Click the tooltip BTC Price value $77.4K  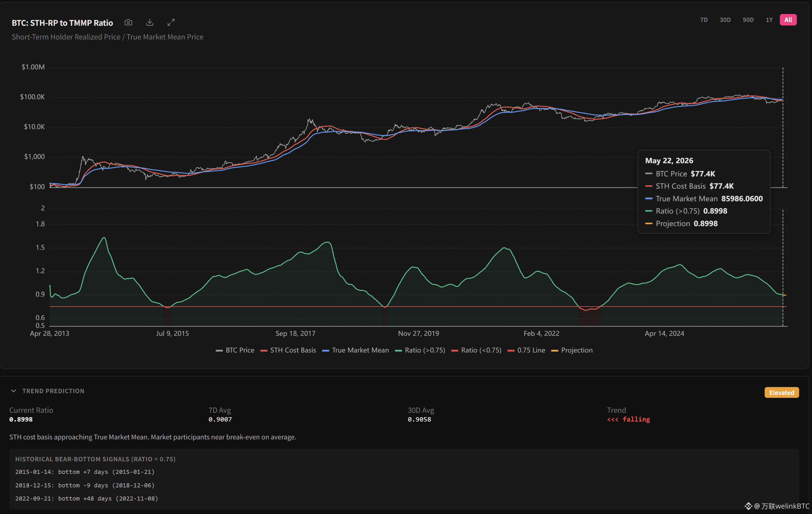[703, 174]
